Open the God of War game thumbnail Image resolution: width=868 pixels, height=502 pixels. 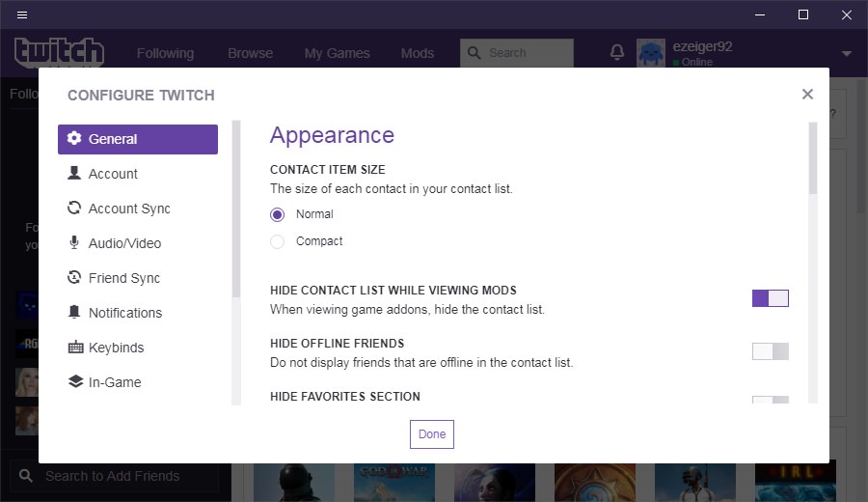[394, 483]
